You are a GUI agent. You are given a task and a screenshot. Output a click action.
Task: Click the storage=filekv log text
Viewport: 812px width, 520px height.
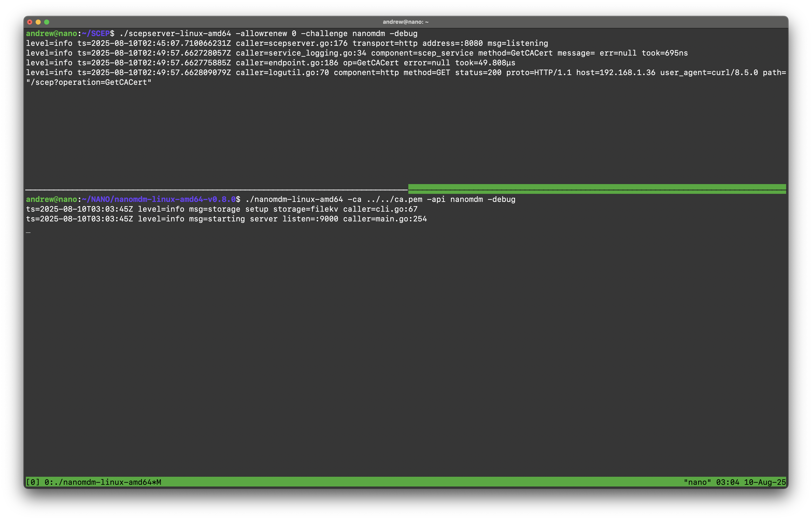pos(306,209)
